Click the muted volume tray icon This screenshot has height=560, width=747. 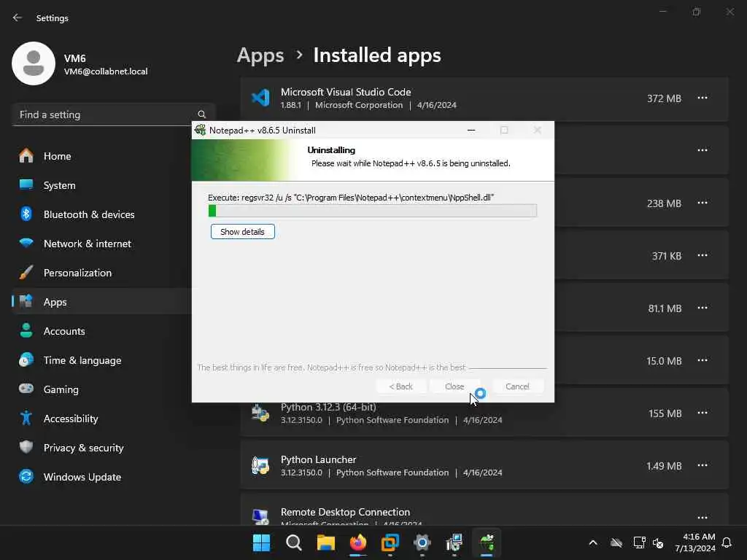[659, 542]
